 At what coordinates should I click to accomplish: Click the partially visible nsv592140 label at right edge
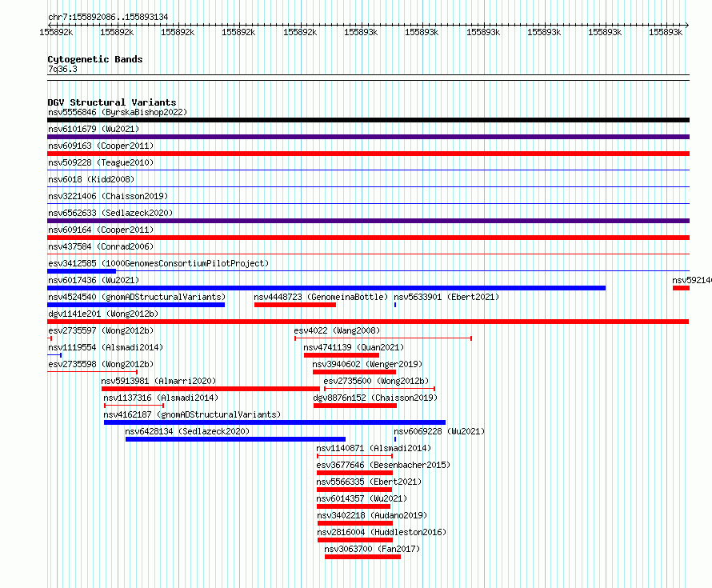coord(691,280)
